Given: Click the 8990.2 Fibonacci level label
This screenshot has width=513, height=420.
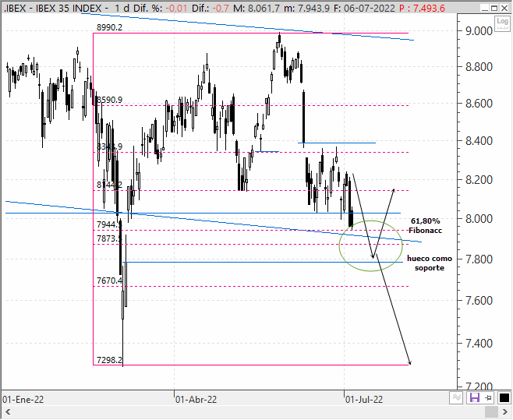Looking at the screenshot, I should click(110, 27).
